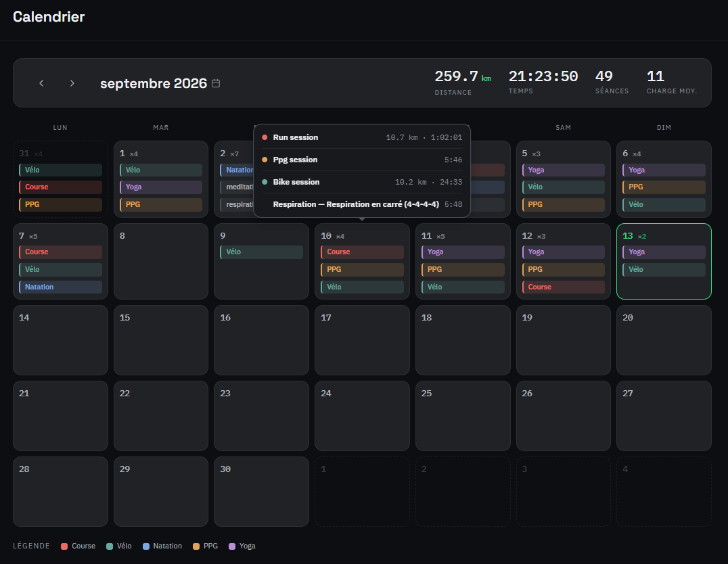Screen dimensions: 728x564
Task: Go to previous month arrow
Action: click(x=41, y=83)
